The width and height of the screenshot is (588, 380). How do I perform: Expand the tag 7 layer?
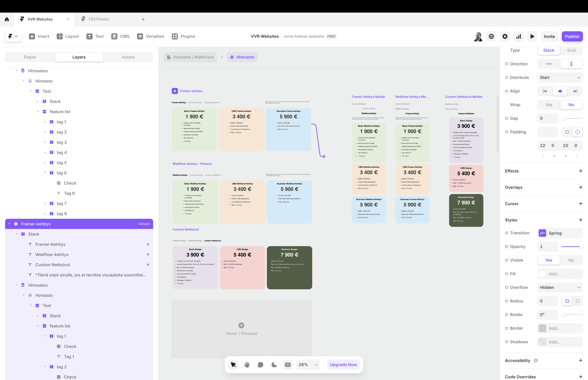pos(45,204)
